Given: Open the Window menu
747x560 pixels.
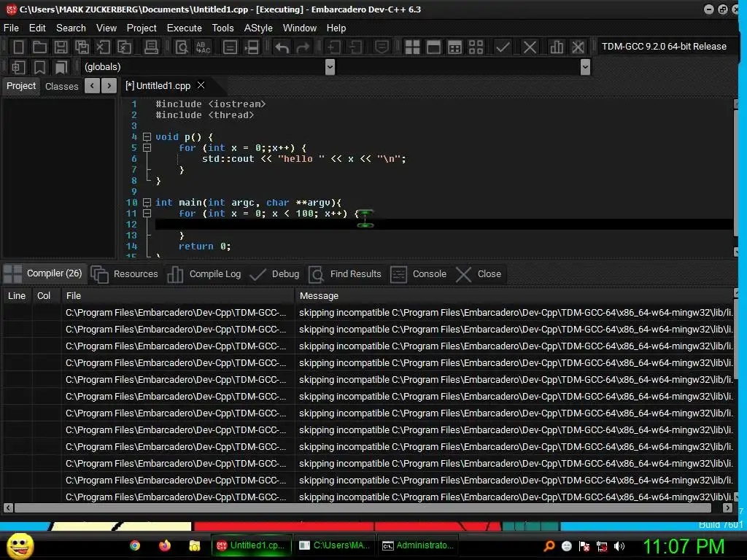Looking at the screenshot, I should [300, 28].
